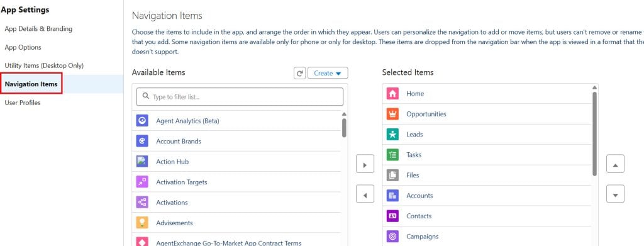Click the Campaigns target icon
This screenshot has height=246, width=644.
(x=392, y=237)
